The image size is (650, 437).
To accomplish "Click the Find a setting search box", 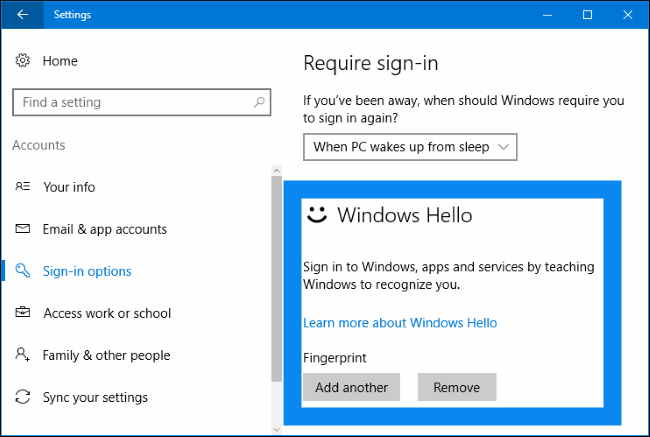I will [x=130, y=102].
